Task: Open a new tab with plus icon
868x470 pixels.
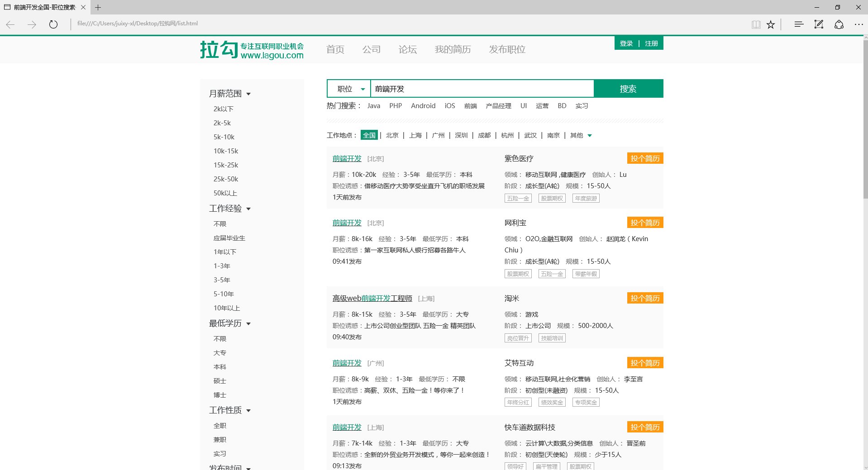Action: click(x=98, y=7)
